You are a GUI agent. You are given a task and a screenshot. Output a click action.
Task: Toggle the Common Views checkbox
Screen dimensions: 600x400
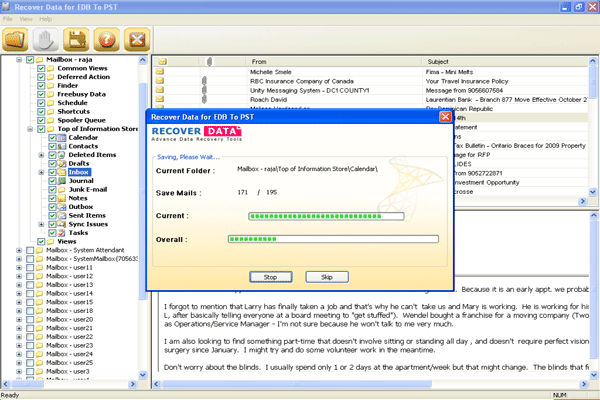[41, 68]
